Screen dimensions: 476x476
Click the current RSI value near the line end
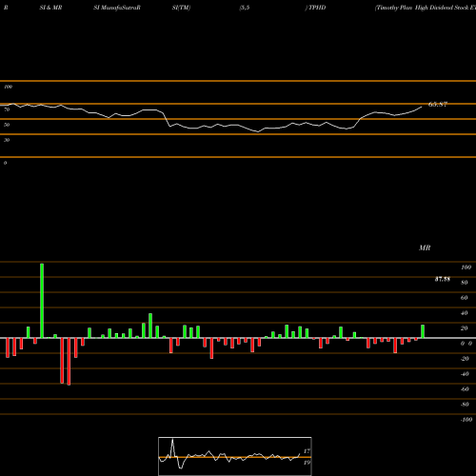[438, 104]
